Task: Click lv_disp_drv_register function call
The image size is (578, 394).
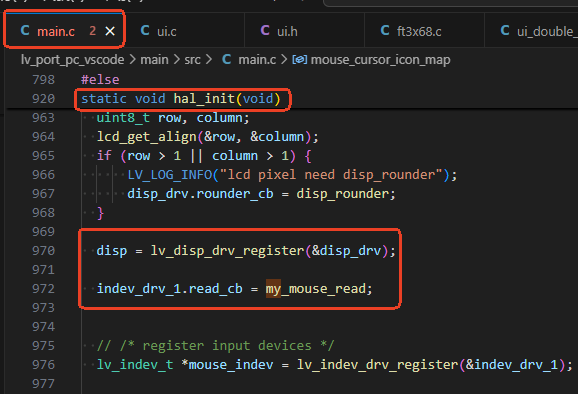Action: 227,251
